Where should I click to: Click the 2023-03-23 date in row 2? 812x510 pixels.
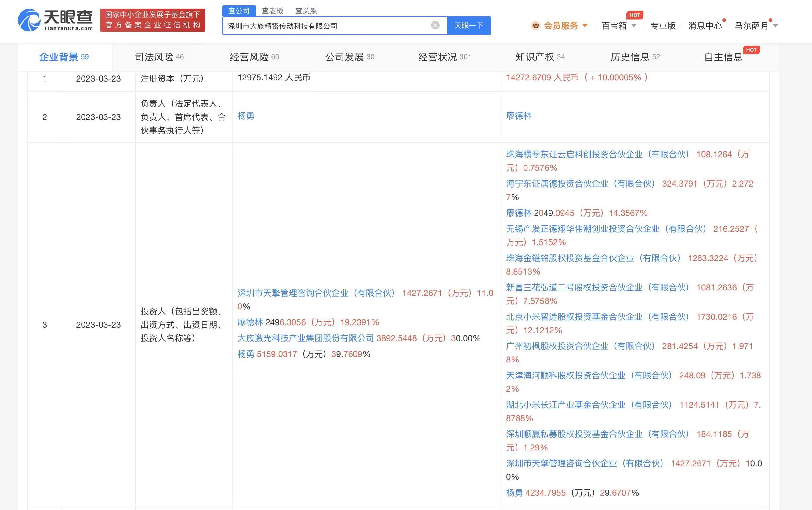(98, 117)
